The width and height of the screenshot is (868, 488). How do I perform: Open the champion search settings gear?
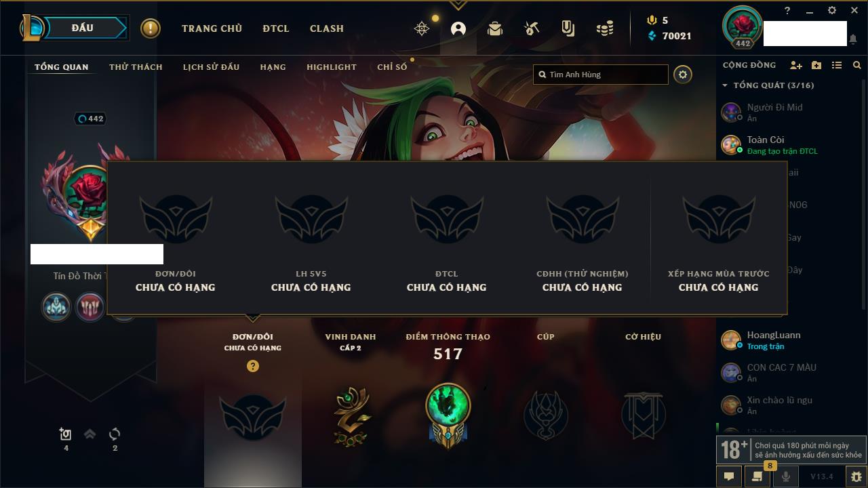point(683,75)
